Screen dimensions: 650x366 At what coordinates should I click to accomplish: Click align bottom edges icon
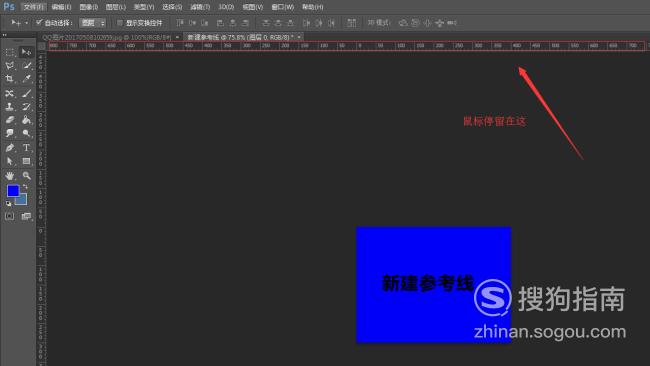205,23
